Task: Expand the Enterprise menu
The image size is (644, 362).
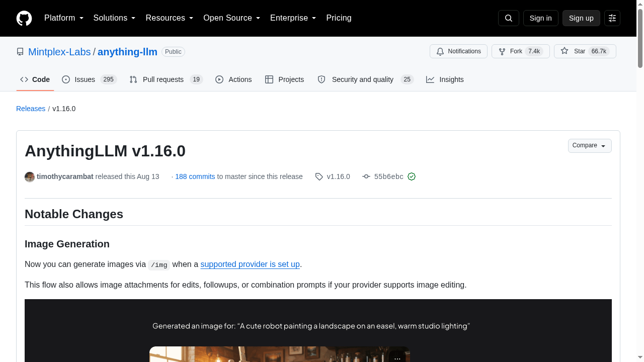Action: click(293, 18)
